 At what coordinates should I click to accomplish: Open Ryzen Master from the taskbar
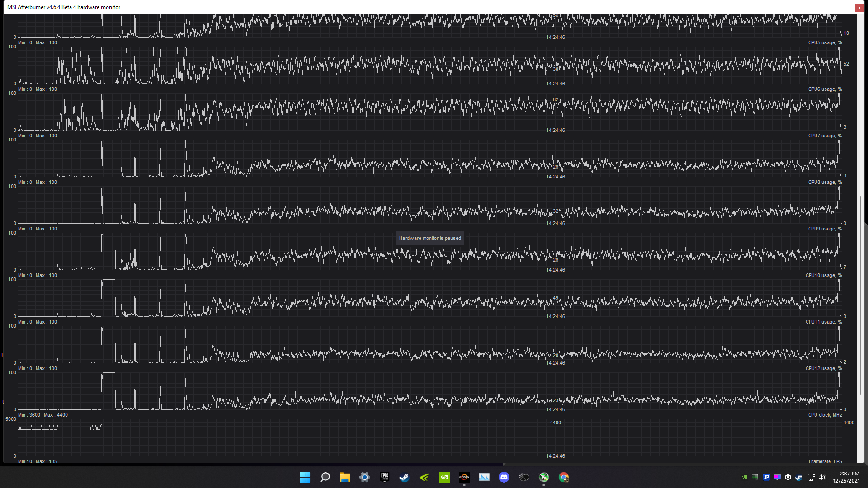464,477
